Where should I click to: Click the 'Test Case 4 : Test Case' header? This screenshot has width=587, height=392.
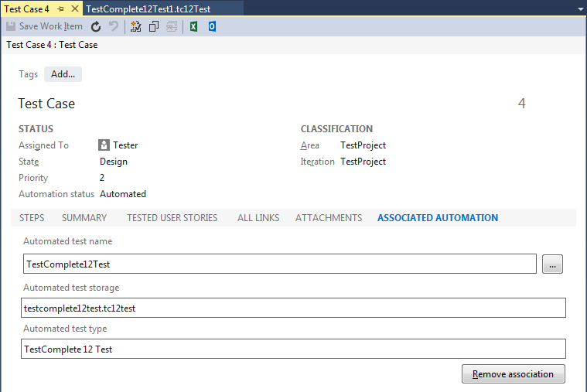click(52, 45)
